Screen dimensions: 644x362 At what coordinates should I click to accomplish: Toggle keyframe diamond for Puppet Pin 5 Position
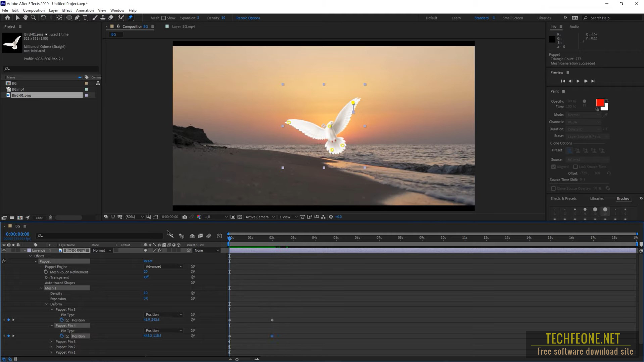coord(9,320)
